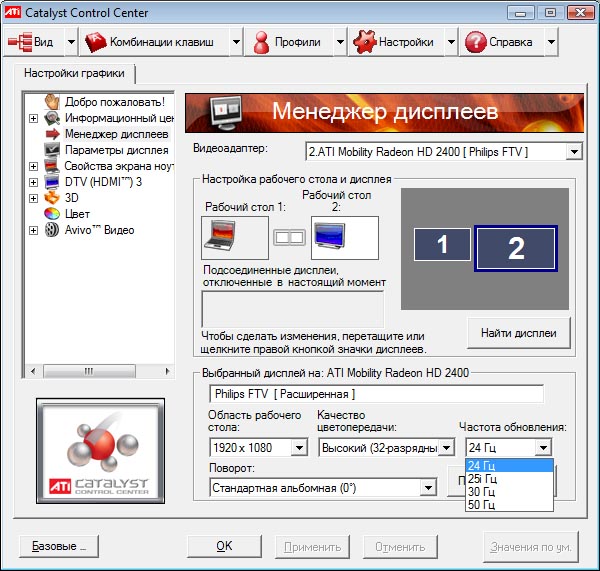The height and width of the screenshot is (571, 600).
Task: Open the Профили dropdown arrow
Action: click(341, 42)
